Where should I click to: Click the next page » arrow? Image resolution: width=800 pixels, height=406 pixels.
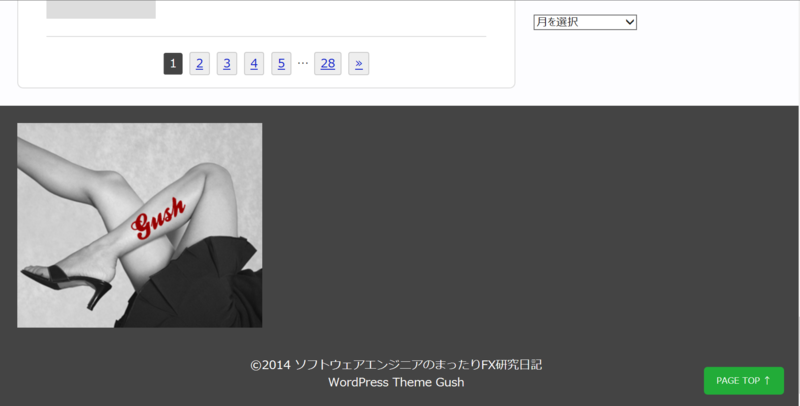coord(359,64)
